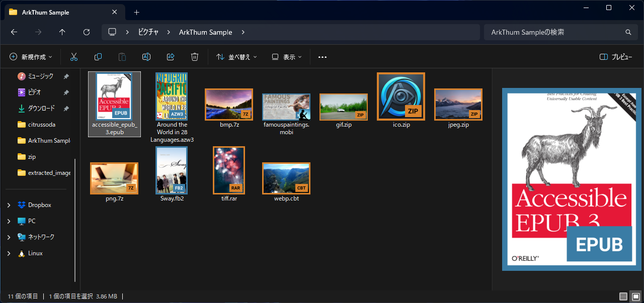Viewport: 644px width, 303px height.
Task: Click the search magnifier icon
Action: (628, 32)
